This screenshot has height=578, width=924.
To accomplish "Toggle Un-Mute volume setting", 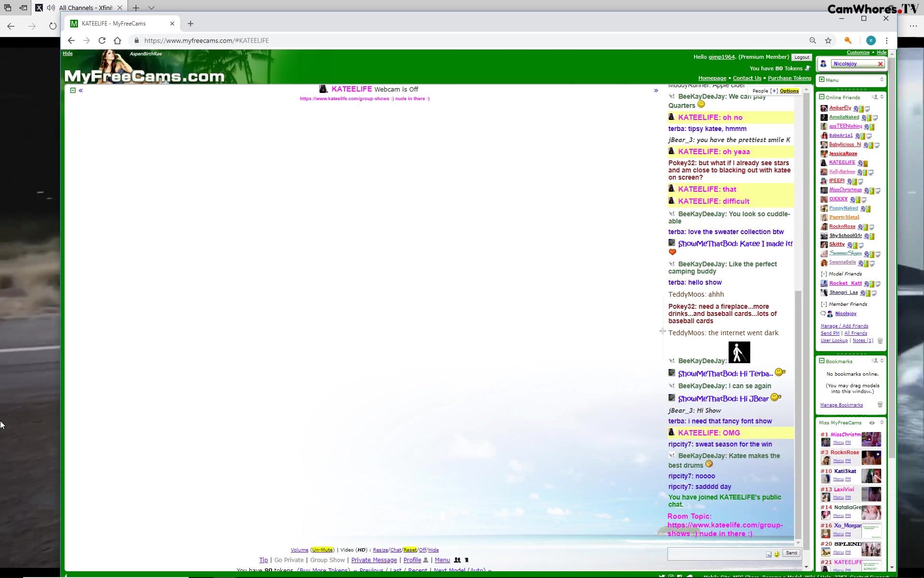I will point(322,550).
